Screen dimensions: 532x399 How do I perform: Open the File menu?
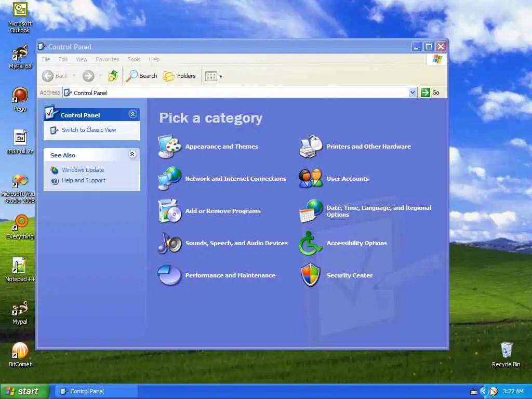tap(46, 59)
